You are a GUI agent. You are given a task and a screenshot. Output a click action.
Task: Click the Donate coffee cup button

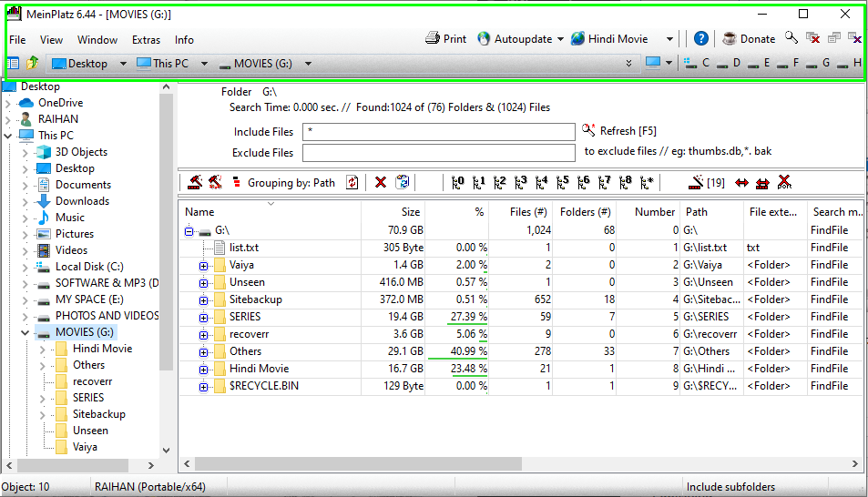749,39
